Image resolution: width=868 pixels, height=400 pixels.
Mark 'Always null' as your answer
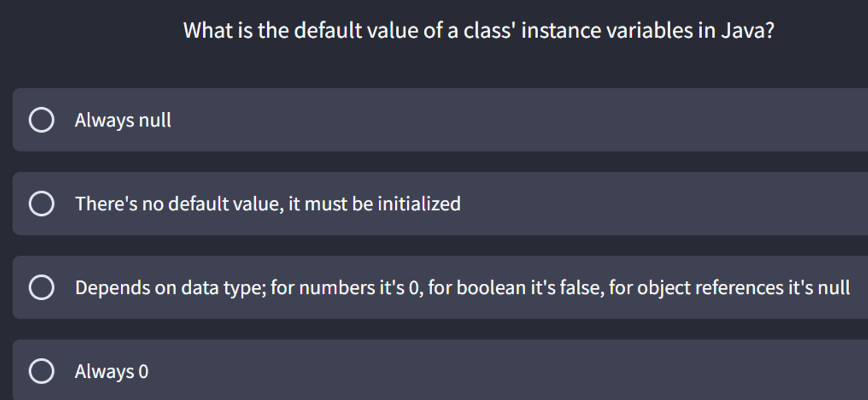coord(123,120)
